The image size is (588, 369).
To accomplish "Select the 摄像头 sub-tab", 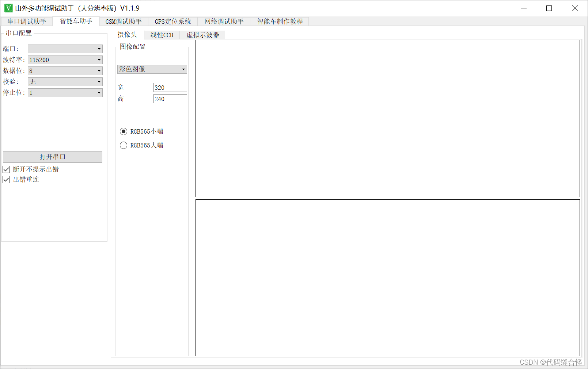I will click(127, 35).
